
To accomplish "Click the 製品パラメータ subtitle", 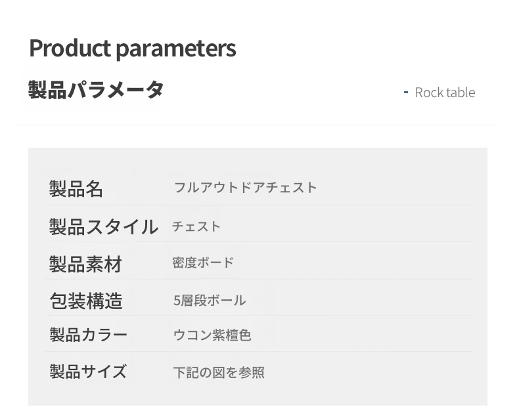I will pyautogui.click(x=96, y=90).
